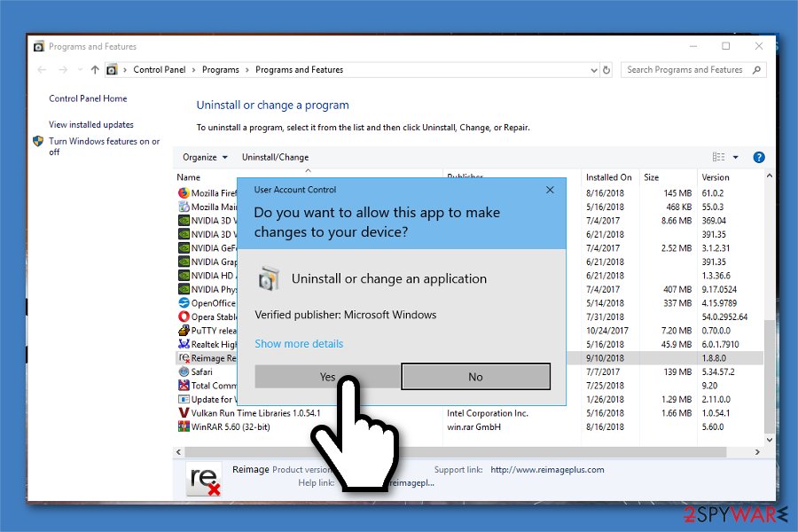Click the vertical scrollbar up arrow

pos(770,176)
